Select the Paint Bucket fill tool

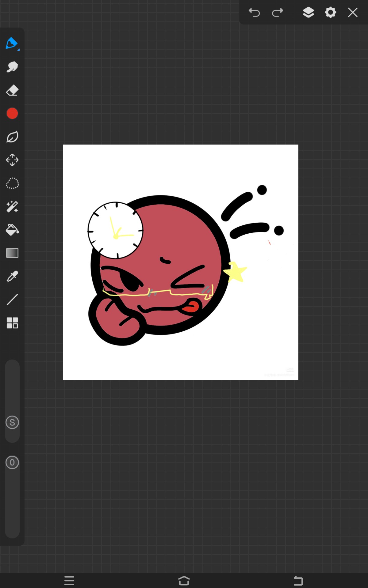click(12, 230)
